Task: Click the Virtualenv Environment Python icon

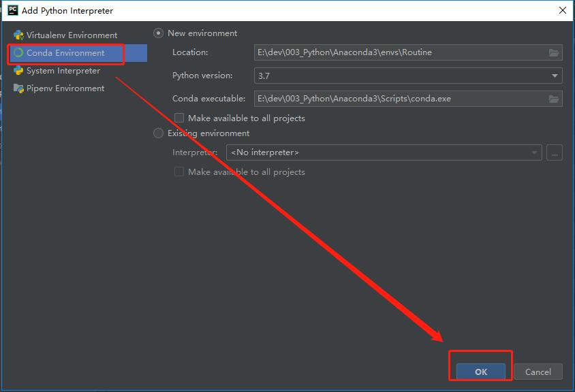Action: pyautogui.click(x=18, y=35)
